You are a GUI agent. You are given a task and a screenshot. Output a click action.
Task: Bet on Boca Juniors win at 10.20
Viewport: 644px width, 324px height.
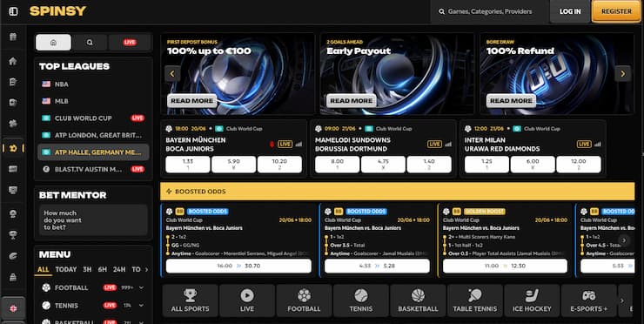point(279,165)
